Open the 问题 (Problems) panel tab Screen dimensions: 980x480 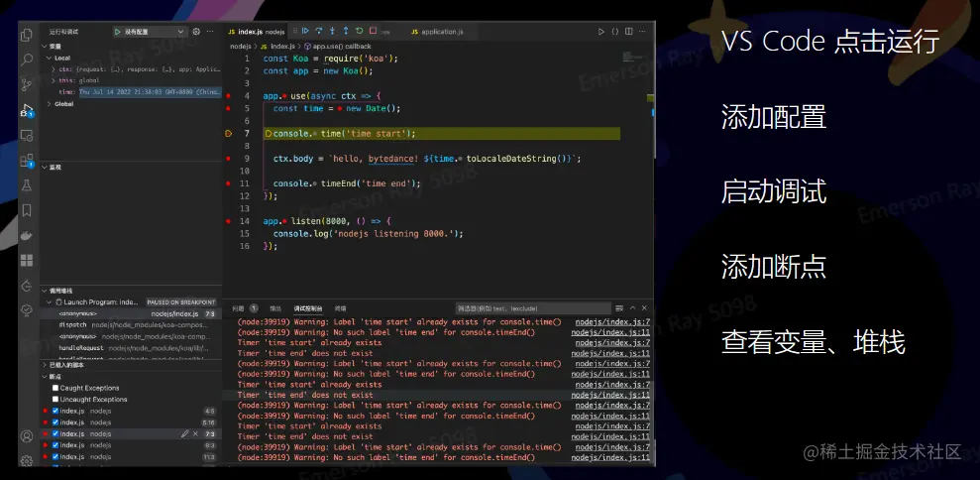[245, 308]
